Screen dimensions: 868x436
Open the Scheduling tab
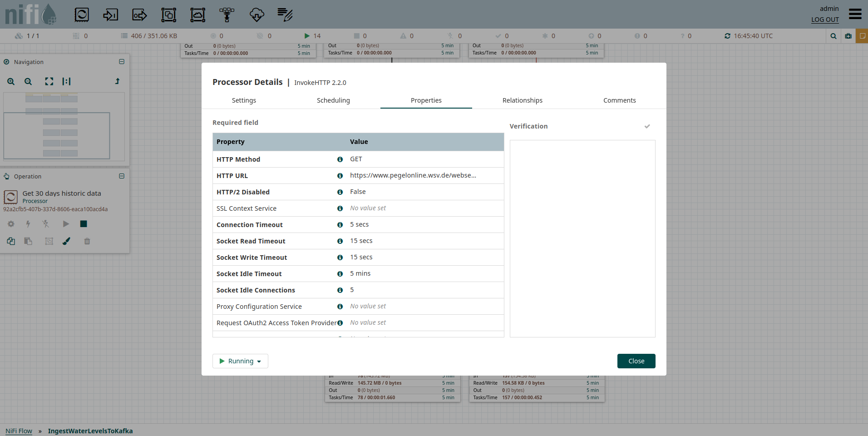[333, 100]
